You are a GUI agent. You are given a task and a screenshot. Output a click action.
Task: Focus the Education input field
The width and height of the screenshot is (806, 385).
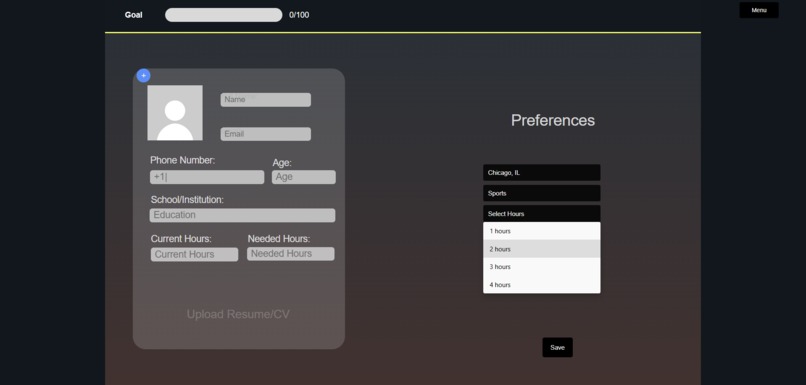coord(243,215)
